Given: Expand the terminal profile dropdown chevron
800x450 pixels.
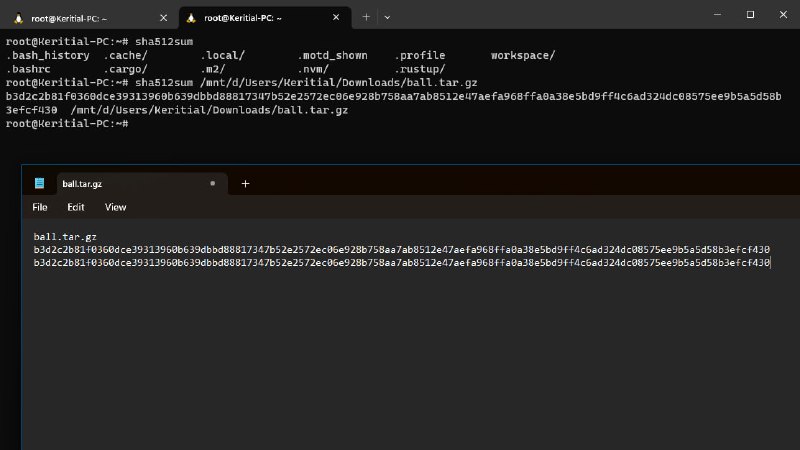Looking at the screenshot, I should [x=387, y=16].
